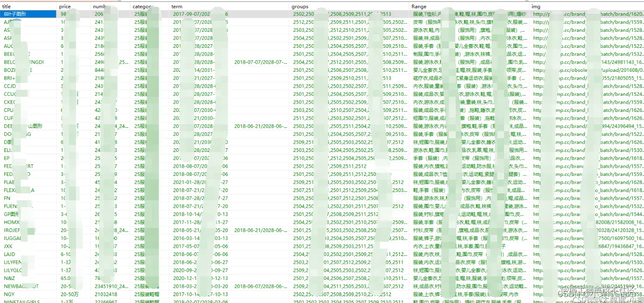The height and width of the screenshot is (303, 644).
Task: Select the HOMX title cell
Action: click(29, 222)
